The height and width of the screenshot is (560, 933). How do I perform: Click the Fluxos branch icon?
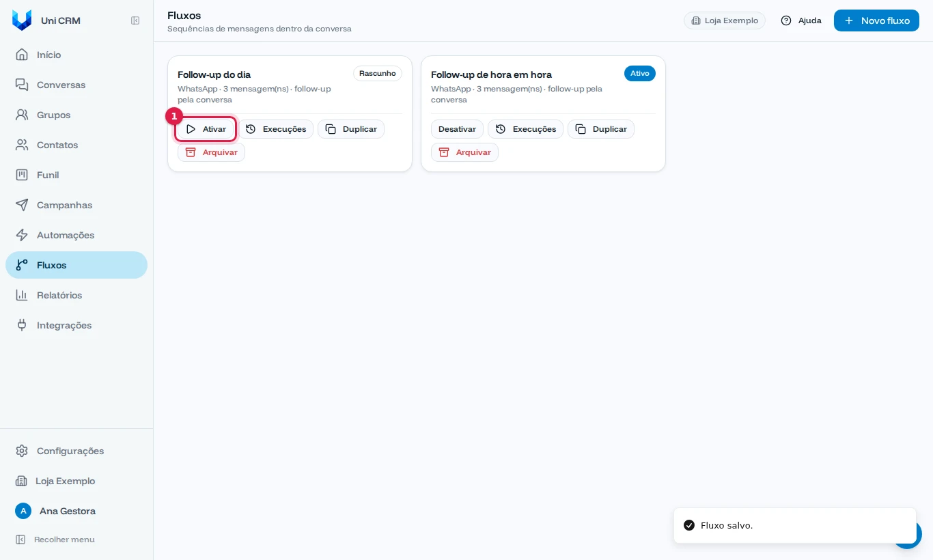point(22,265)
